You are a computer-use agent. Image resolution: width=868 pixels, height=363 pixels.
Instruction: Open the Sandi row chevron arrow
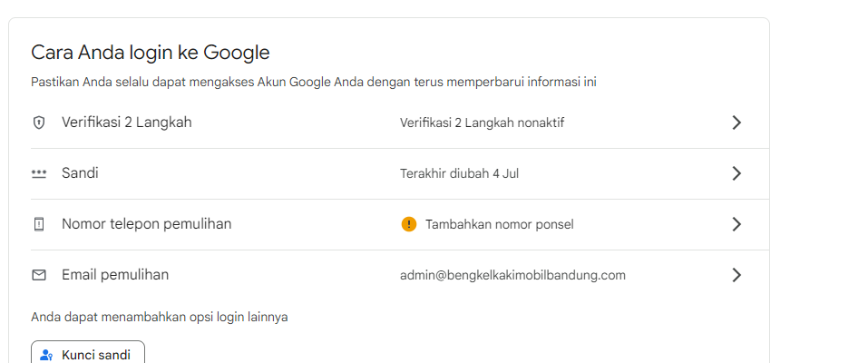click(736, 173)
